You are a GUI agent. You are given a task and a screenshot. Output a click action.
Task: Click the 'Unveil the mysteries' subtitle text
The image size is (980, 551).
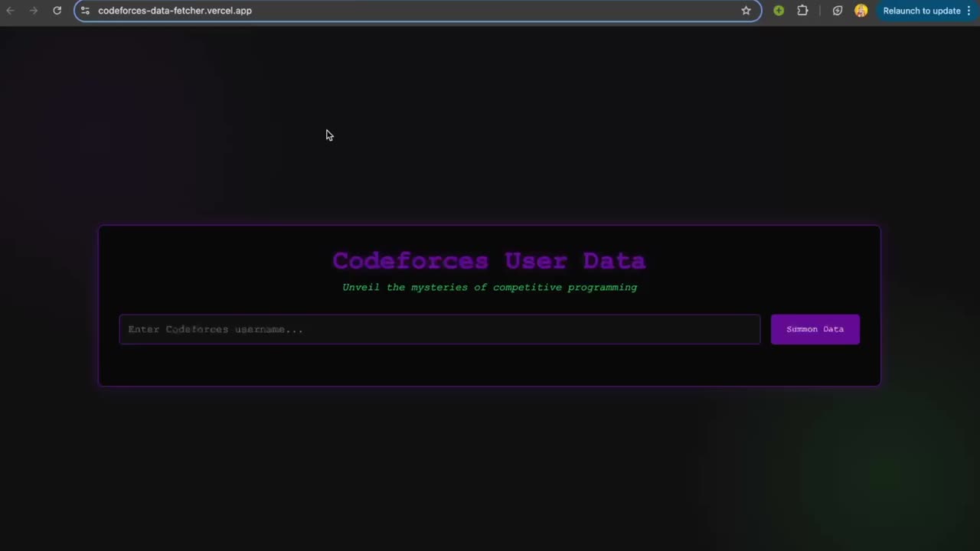tap(489, 288)
